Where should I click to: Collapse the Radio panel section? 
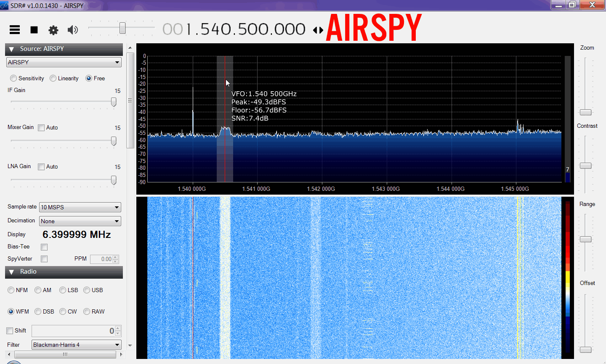(x=11, y=272)
